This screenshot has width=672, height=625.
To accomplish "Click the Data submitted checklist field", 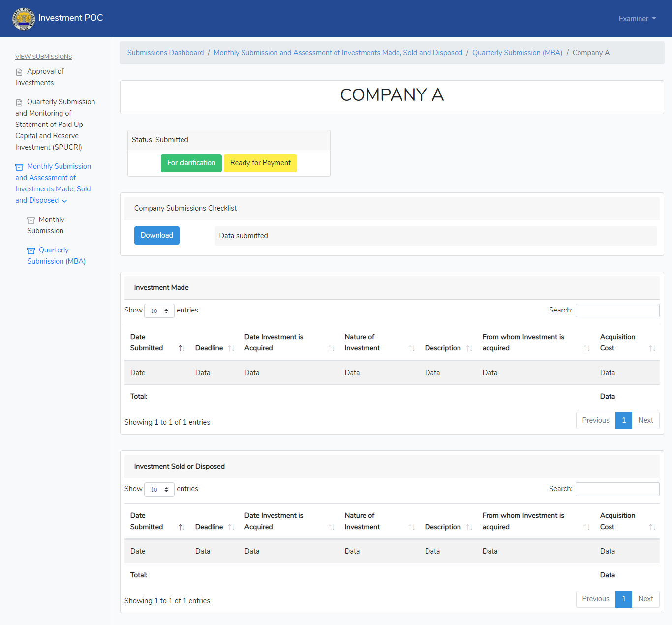I will [436, 236].
